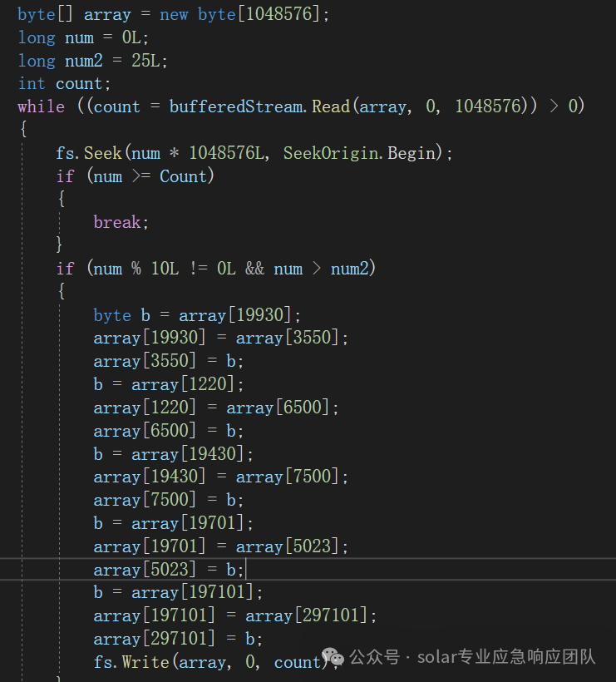Place cursor on 'long num2 = 25L;' line
This screenshot has height=682, width=616.
92,61
